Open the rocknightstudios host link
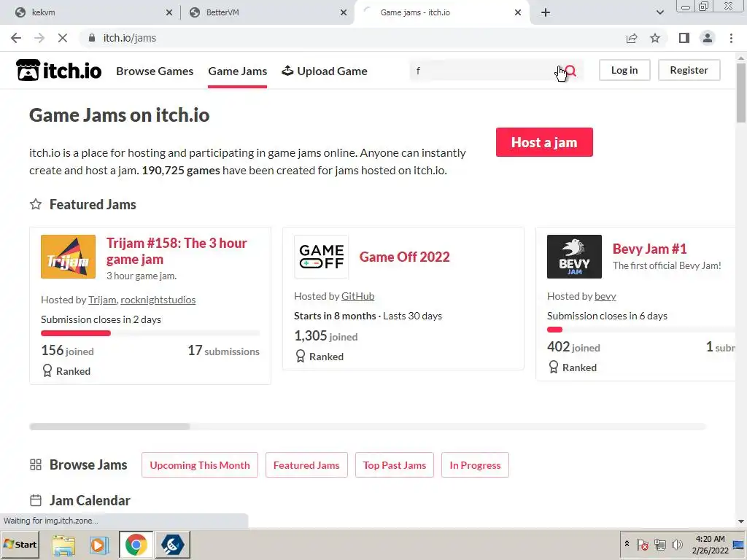747x560 pixels. [158, 300]
